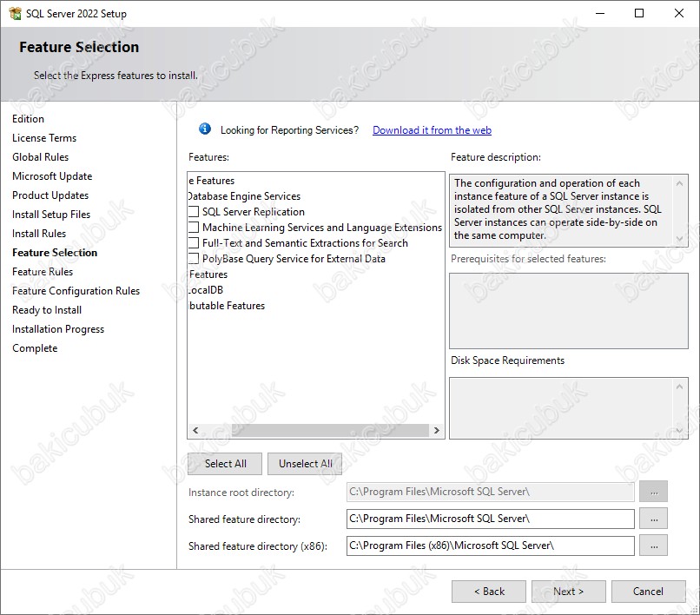Toggle PolyBase Query Service for External Data
The height and width of the screenshot is (615, 700).
click(x=194, y=259)
